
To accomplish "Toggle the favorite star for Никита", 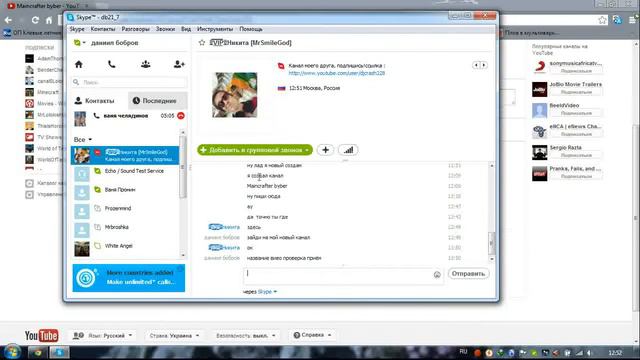I will pyautogui.click(x=202, y=42).
